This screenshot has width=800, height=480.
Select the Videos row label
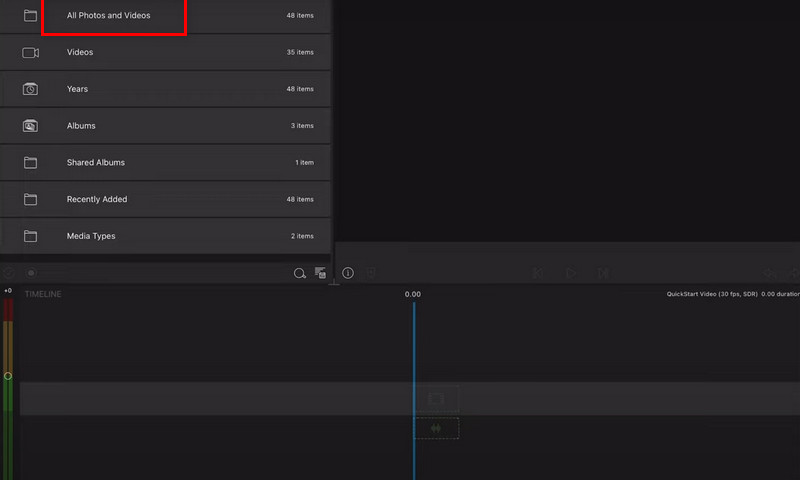80,52
